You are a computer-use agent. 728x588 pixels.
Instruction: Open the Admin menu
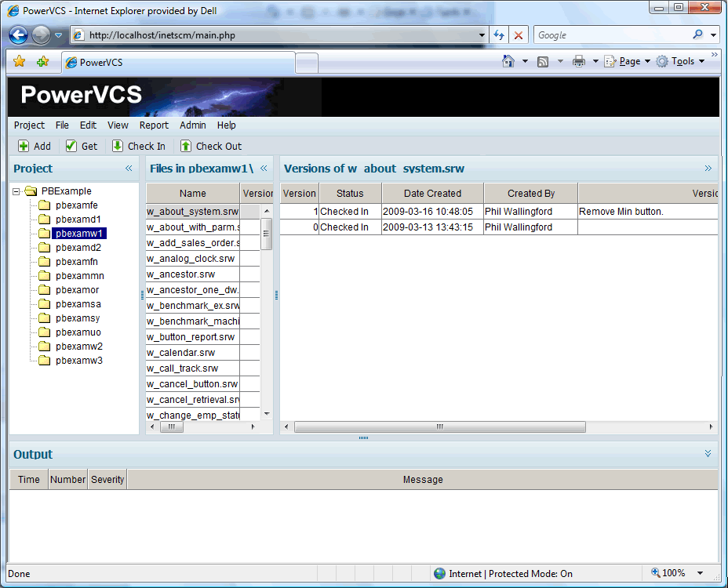click(x=193, y=125)
